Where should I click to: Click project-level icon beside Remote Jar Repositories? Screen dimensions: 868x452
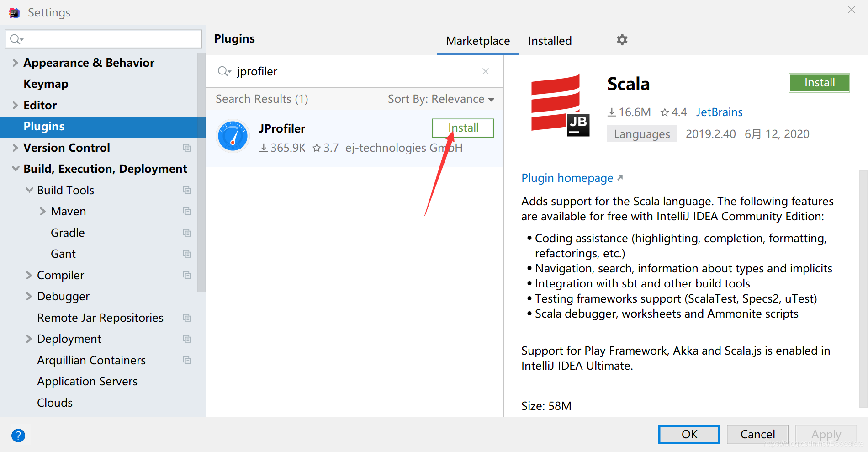coord(187,318)
